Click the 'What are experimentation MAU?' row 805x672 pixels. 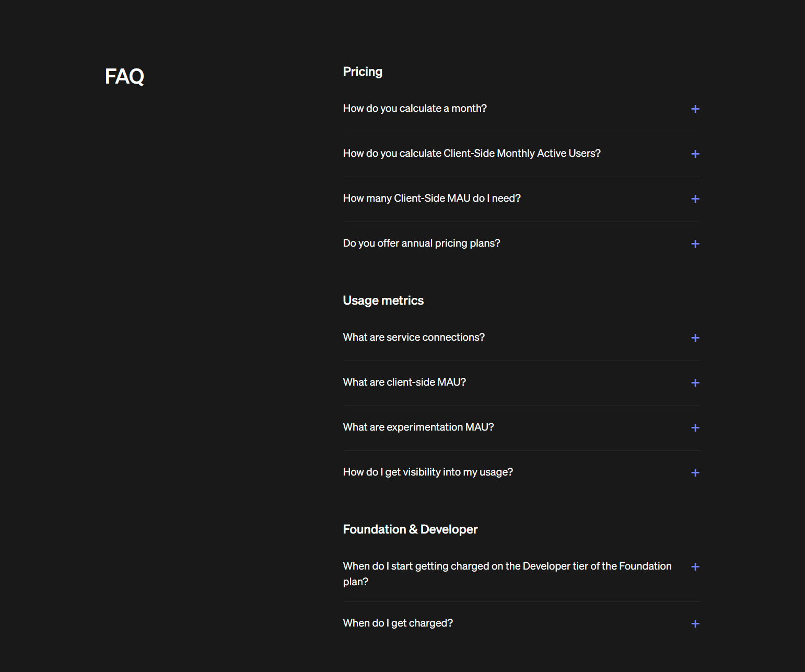pyautogui.click(x=418, y=427)
